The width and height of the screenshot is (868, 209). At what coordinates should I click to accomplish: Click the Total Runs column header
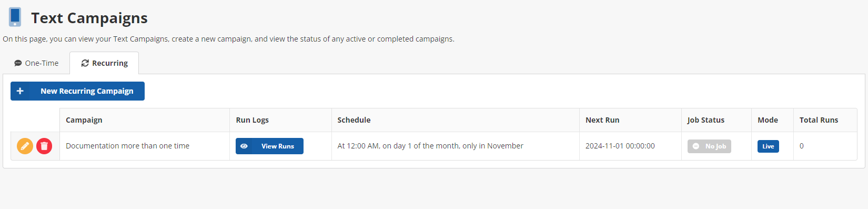819,120
